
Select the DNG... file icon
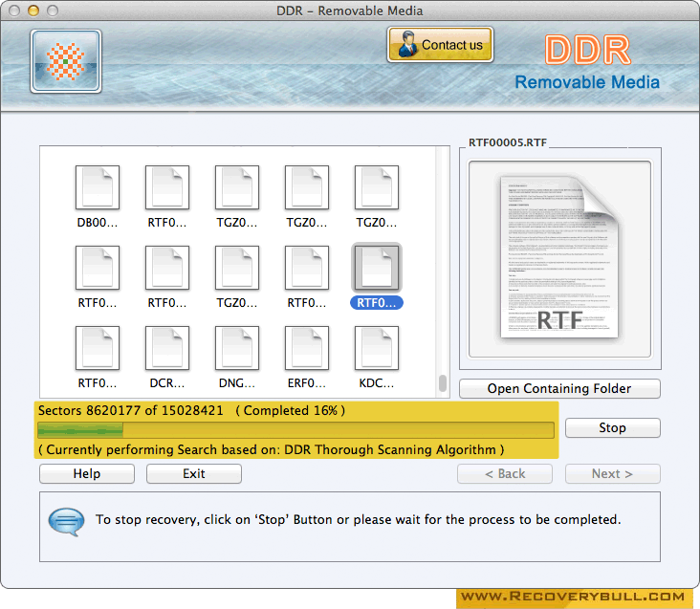pos(237,348)
